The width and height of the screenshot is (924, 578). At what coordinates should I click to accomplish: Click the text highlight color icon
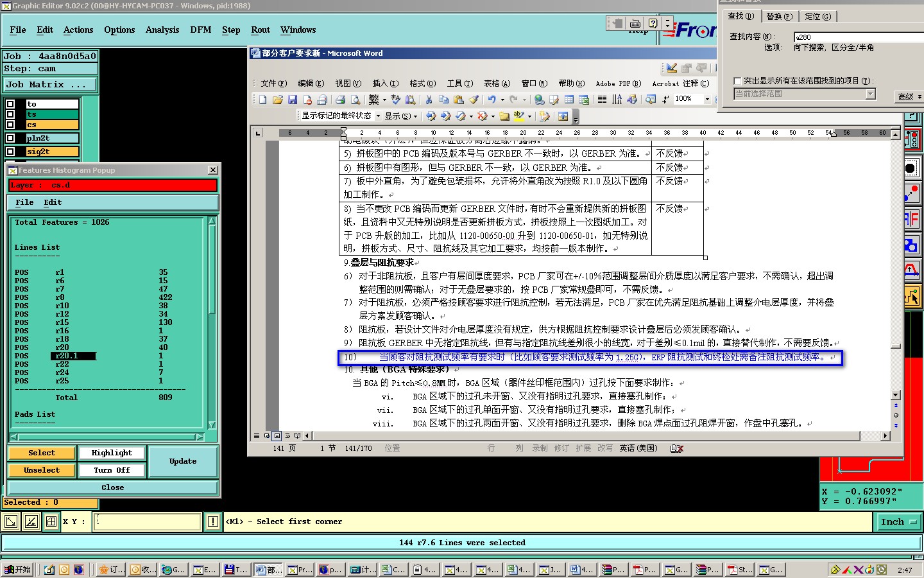pyautogui.click(x=519, y=116)
